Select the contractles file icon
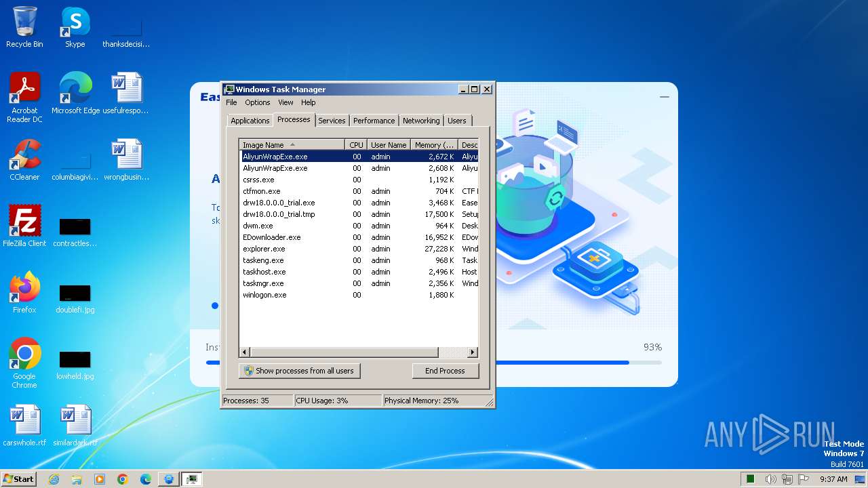Image resolution: width=868 pixels, height=488 pixels. (x=75, y=230)
